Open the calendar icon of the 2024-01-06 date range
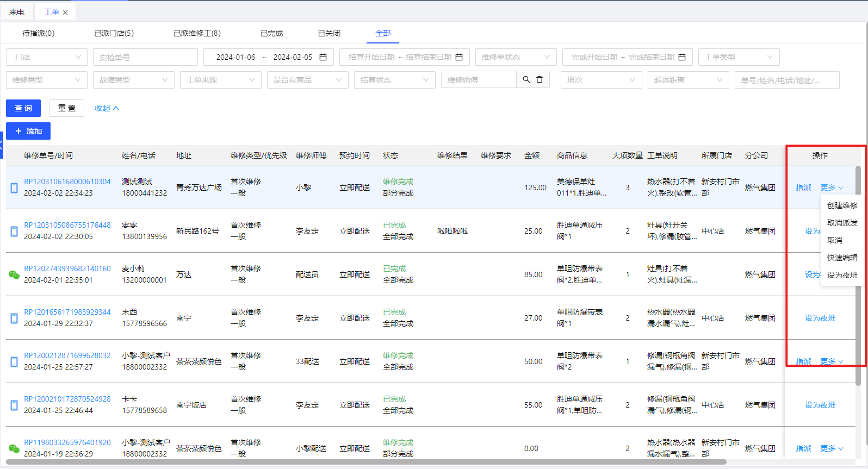This screenshot has width=868, height=469. tap(323, 57)
